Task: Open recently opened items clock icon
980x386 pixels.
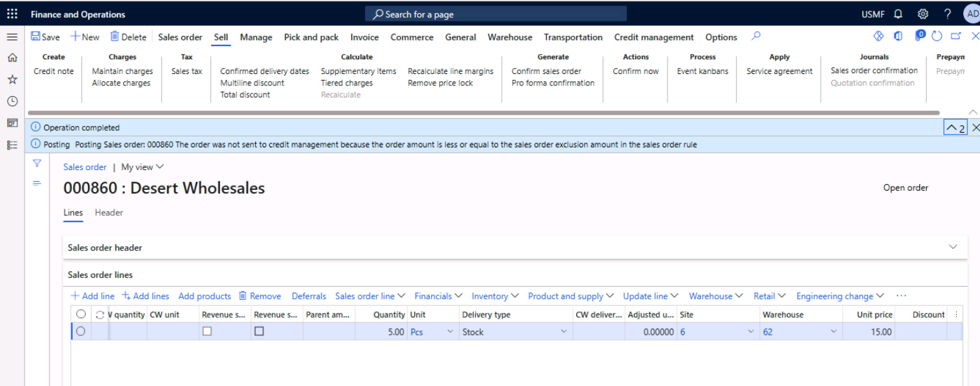Action: coord(11,101)
